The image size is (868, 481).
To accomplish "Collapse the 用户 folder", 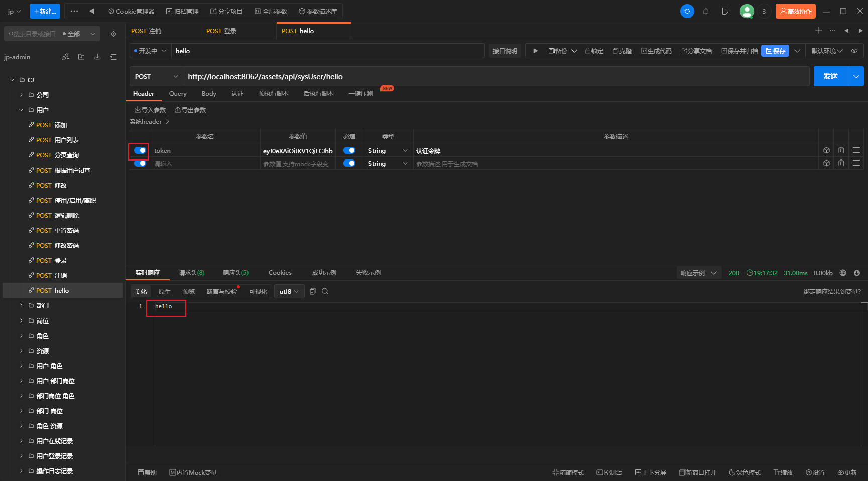I will (21, 110).
